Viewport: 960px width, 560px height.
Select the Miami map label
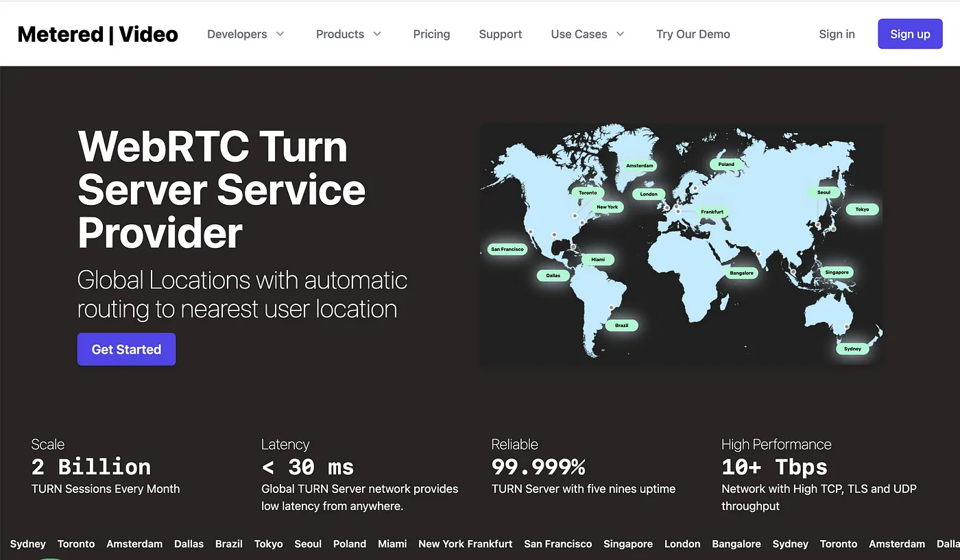(598, 260)
